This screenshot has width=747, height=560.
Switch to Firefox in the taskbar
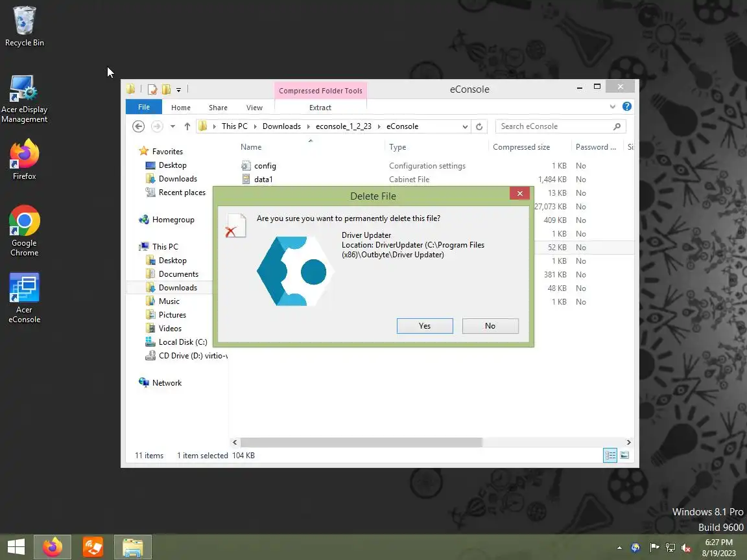[53, 546]
